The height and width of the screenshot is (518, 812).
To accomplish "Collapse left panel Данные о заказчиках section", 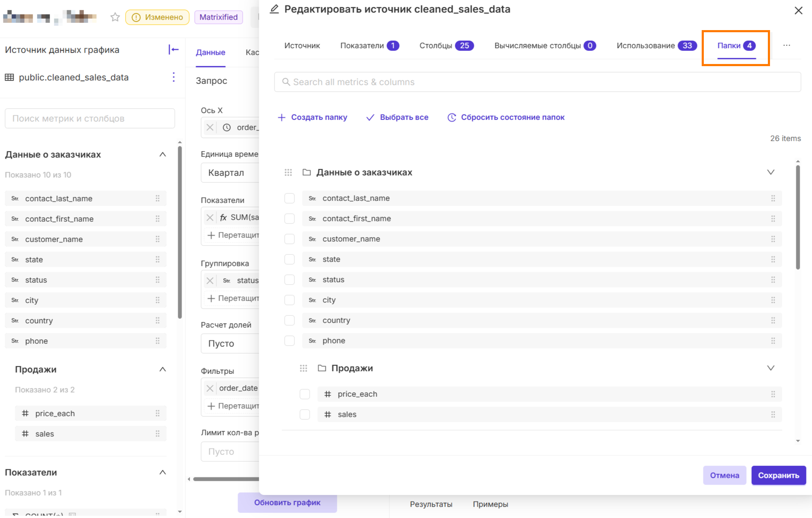I will point(162,154).
